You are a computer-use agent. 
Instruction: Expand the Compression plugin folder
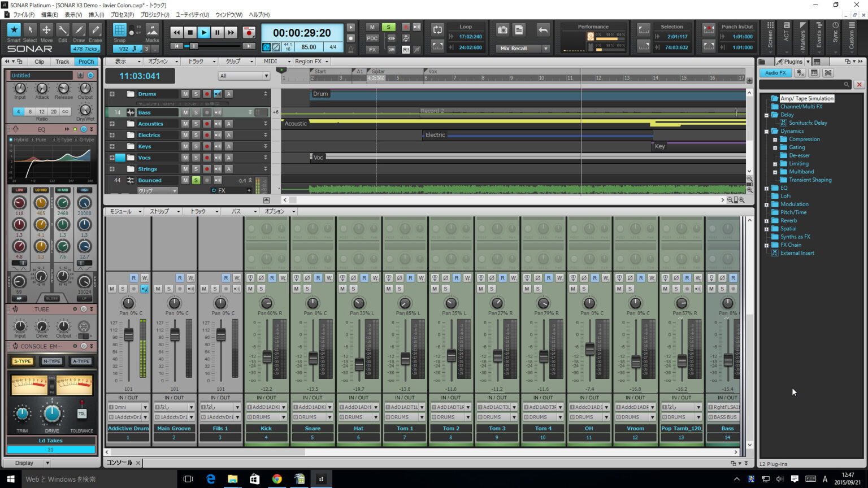pos(775,140)
